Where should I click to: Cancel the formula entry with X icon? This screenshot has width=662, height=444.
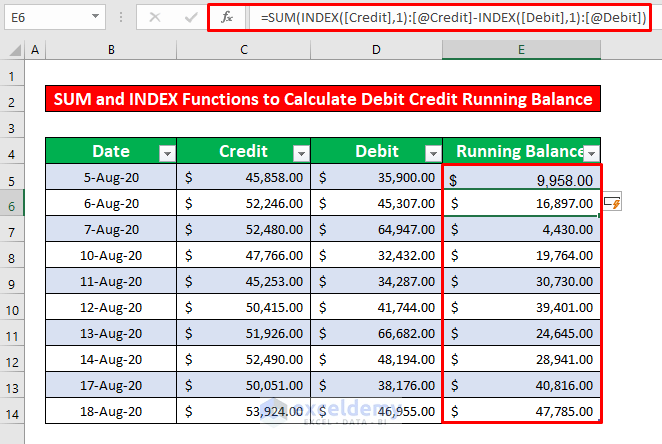click(x=155, y=17)
